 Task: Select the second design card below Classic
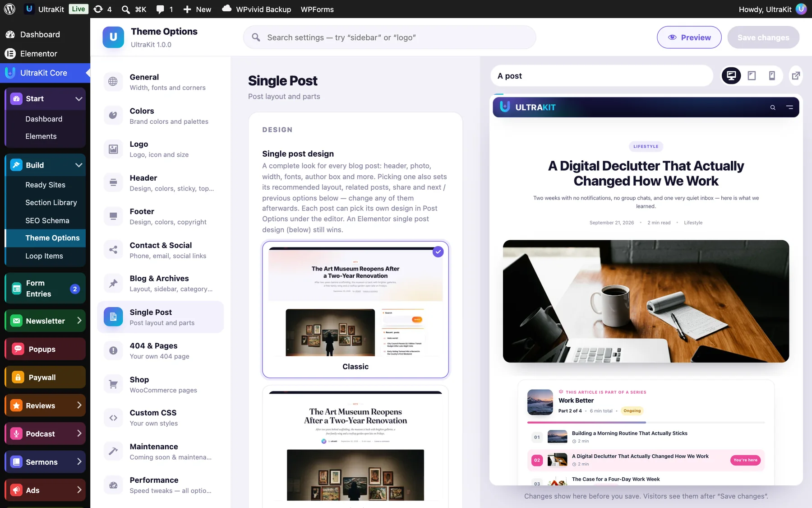[x=355, y=447]
